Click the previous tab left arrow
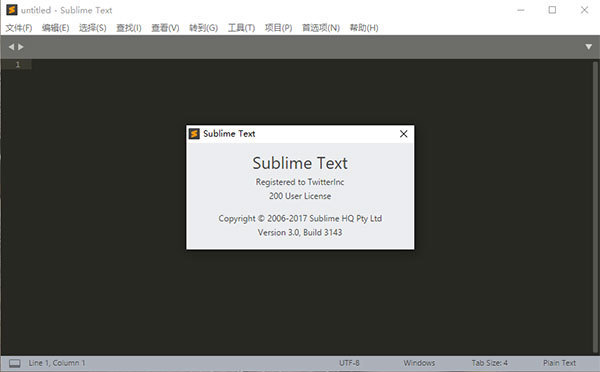The width and height of the screenshot is (600, 372). pyautogui.click(x=11, y=47)
